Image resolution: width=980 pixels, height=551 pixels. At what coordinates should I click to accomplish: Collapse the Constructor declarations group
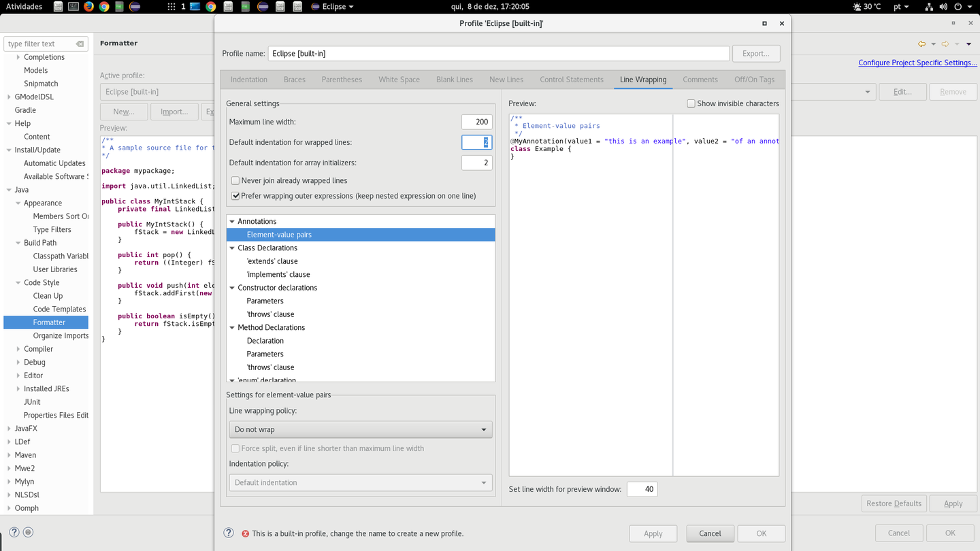pyautogui.click(x=232, y=288)
